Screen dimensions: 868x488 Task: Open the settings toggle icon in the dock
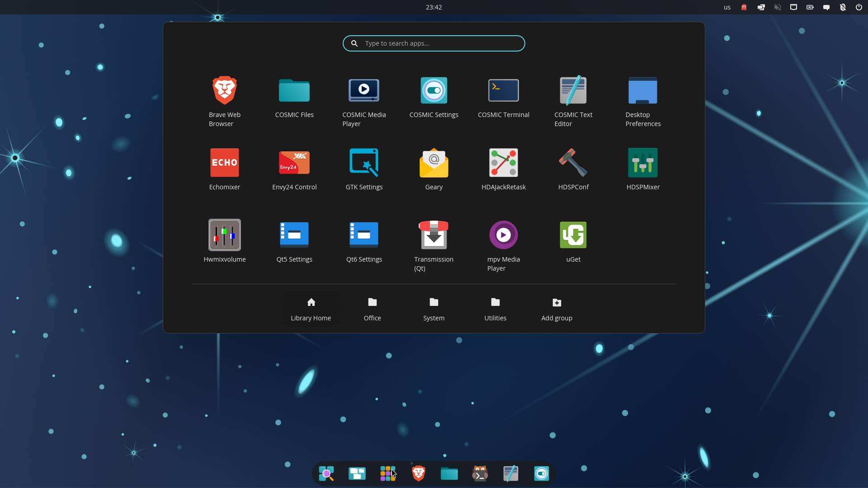542,474
